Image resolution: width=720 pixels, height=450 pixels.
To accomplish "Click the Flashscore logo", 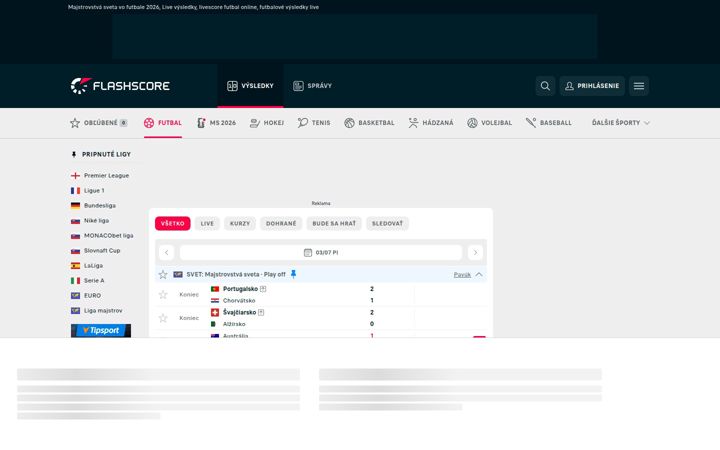I will click(120, 86).
